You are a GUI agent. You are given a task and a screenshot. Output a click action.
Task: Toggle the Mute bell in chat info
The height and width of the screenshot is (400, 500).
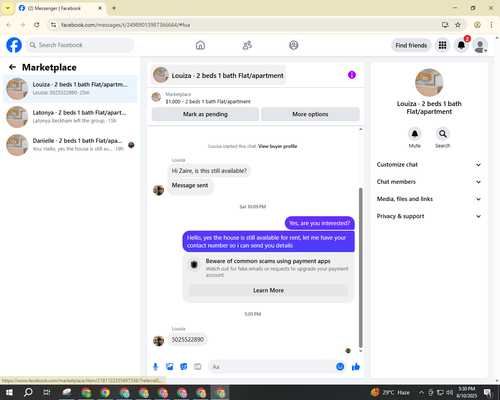tap(415, 134)
